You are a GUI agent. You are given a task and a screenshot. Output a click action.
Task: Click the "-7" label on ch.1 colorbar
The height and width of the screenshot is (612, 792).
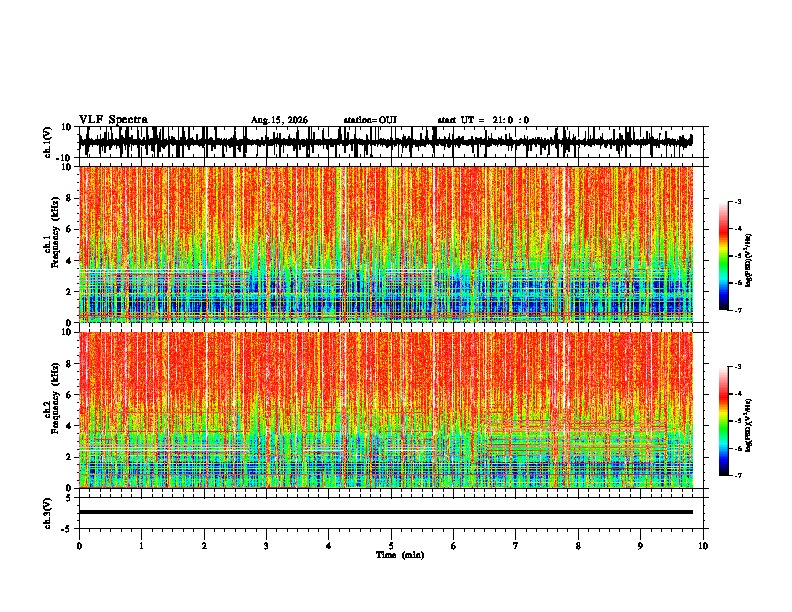tap(737, 310)
